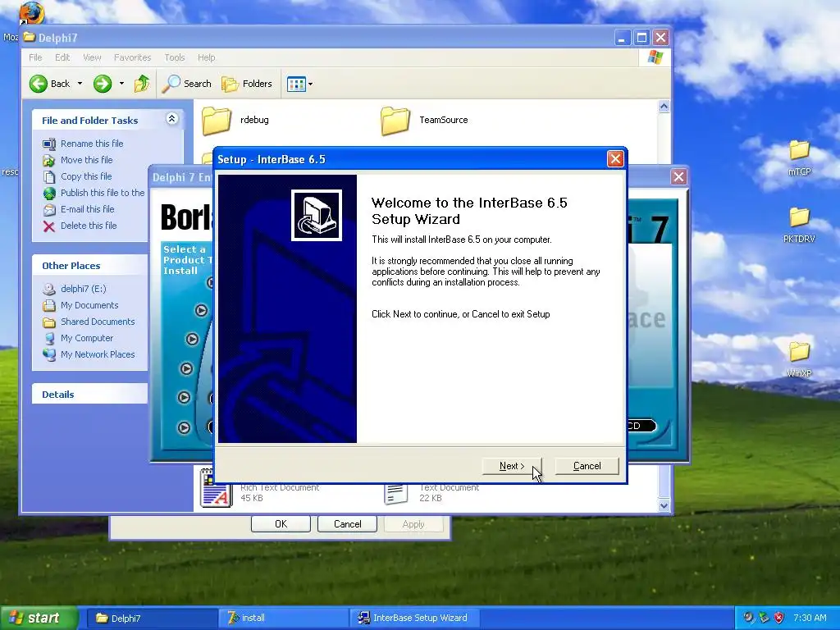Close the Delphi7 explorer window

(660, 38)
